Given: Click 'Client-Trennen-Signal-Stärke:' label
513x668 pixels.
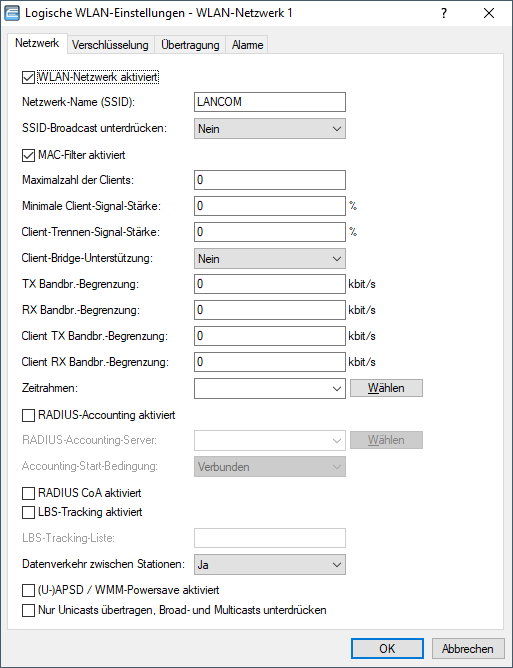Looking at the screenshot, I should pyautogui.click(x=91, y=232).
